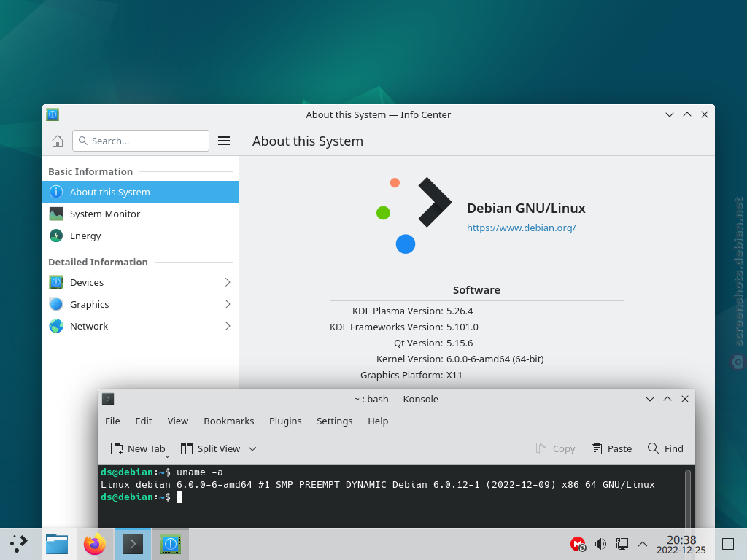Open the Network category in the sidebar

tap(141, 326)
